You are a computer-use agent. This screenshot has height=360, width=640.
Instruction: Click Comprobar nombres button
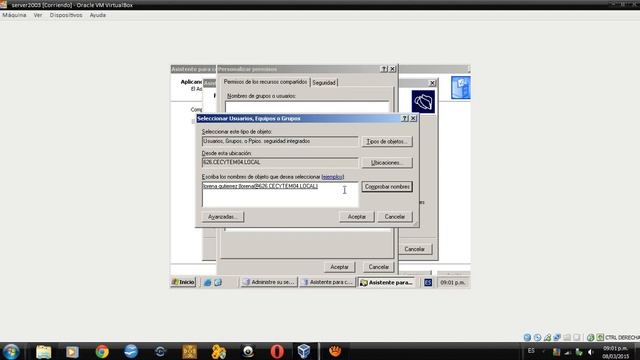(387, 187)
